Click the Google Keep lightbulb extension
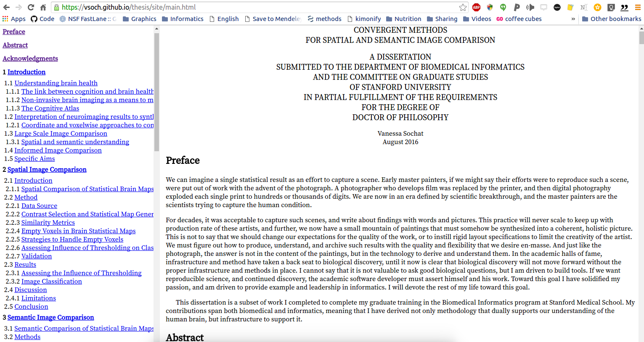The image size is (644, 342). point(611,7)
